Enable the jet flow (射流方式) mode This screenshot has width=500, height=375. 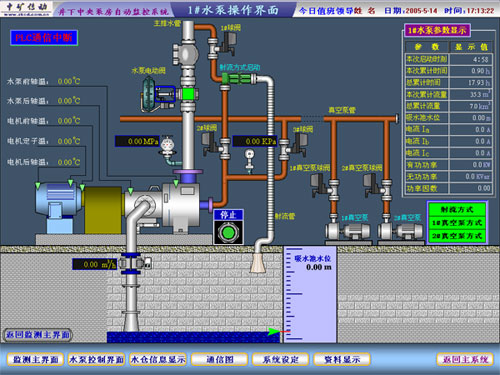(x=457, y=209)
